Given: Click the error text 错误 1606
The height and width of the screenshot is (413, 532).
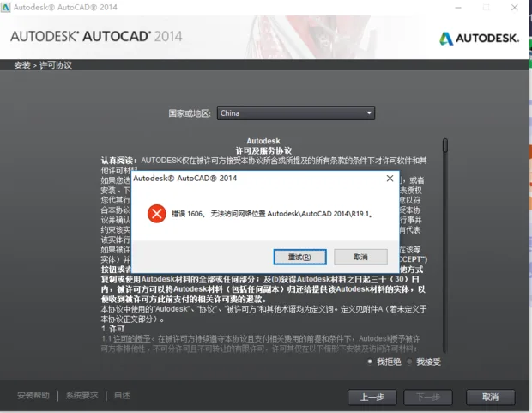Looking at the screenshot, I should point(187,214).
